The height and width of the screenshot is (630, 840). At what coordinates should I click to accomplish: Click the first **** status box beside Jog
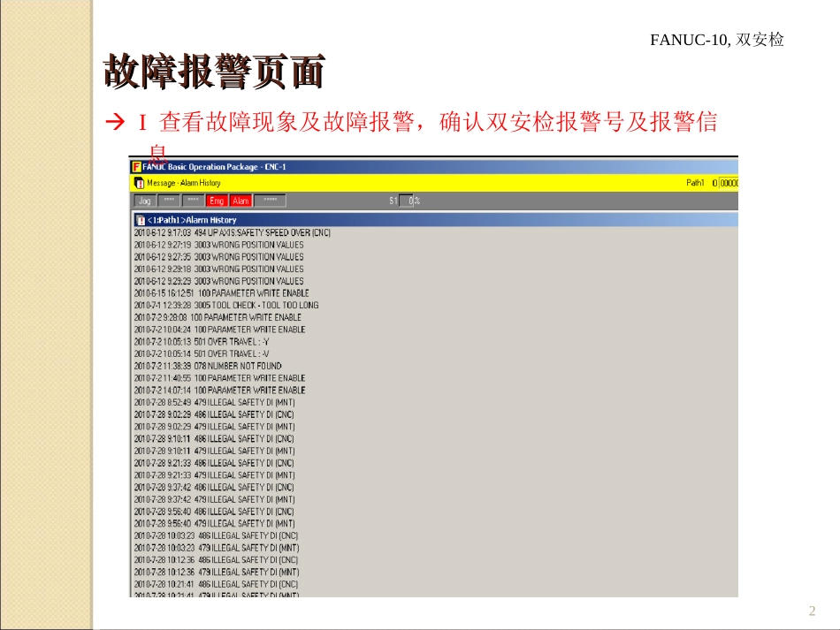point(169,201)
